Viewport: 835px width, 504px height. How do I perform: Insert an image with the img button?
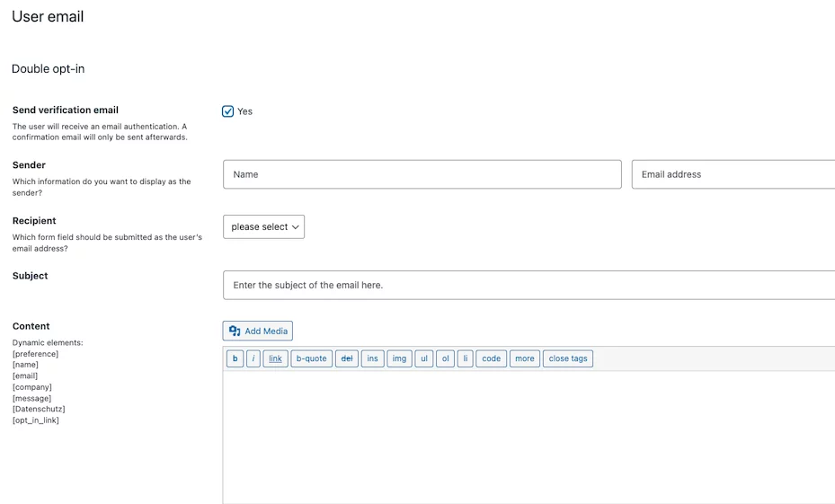(x=399, y=358)
